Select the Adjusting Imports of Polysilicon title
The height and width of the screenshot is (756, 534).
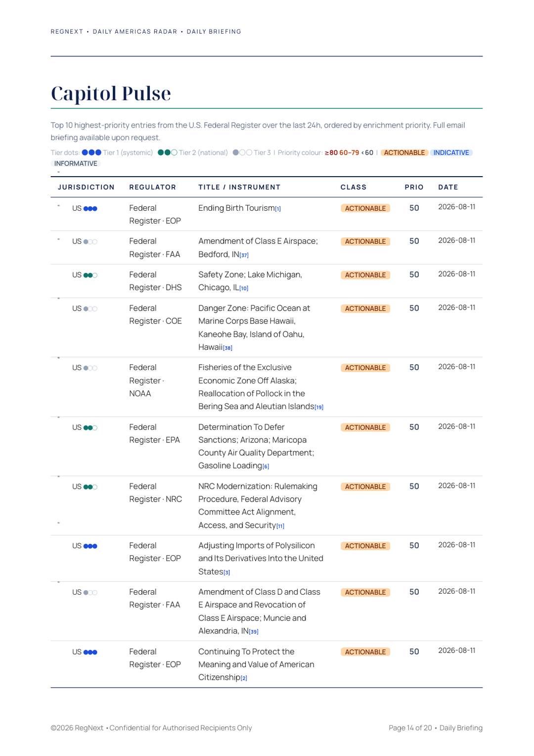point(261,559)
